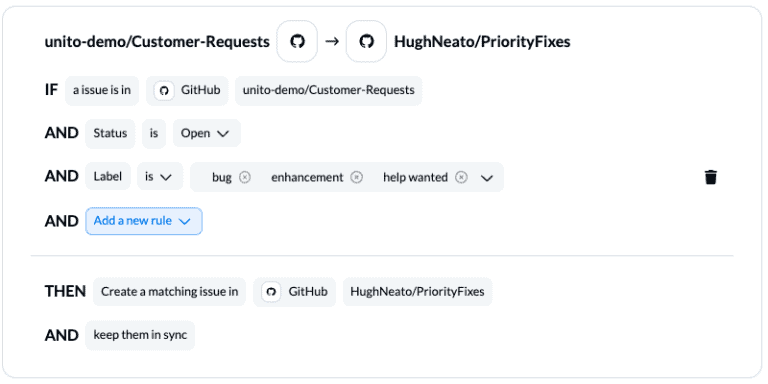Image resolution: width=768 pixels, height=384 pixels.
Task: Click the Status 'is' operator chip
Action: coord(154,133)
